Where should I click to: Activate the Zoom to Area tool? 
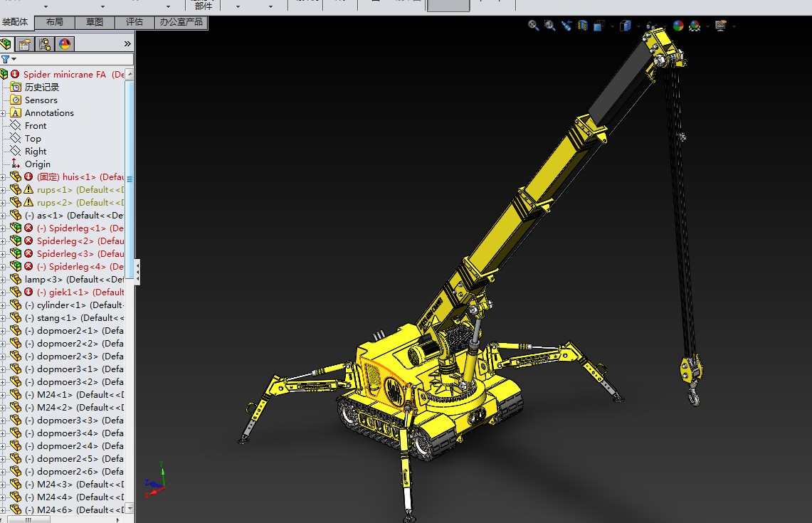(x=549, y=26)
